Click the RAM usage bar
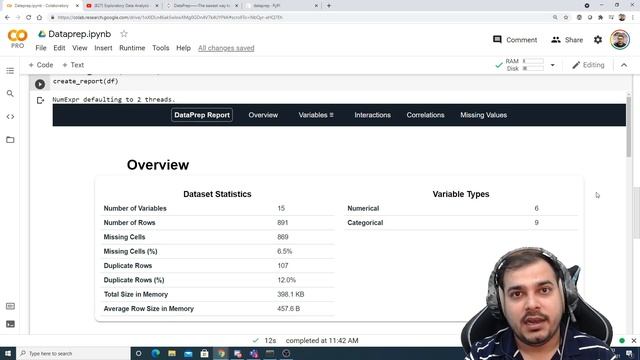This screenshot has height=360, width=640. (533, 61)
